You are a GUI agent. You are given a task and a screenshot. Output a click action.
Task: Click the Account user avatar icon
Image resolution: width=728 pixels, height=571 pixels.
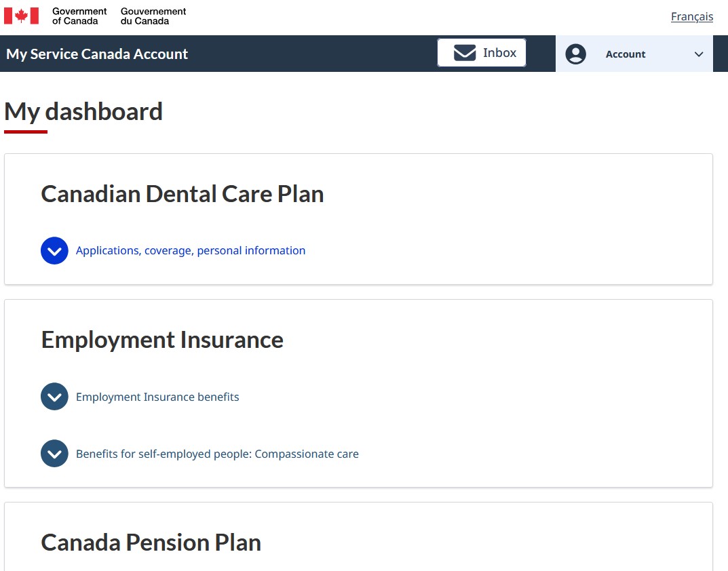click(576, 54)
